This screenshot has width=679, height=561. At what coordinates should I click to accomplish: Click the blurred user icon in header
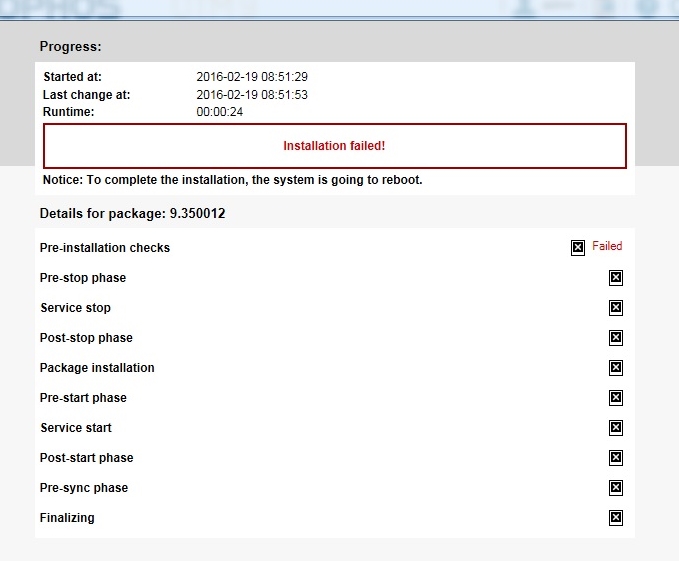click(x=525, y=8)
